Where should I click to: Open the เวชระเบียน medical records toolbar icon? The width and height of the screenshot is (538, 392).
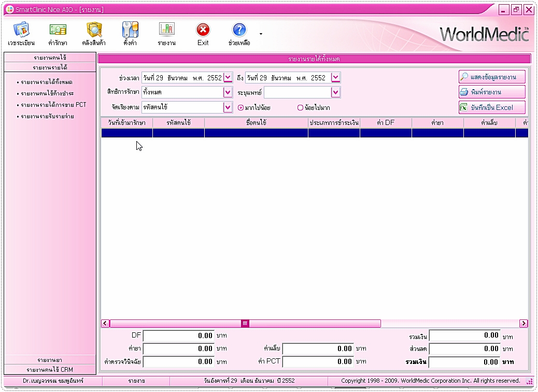22,30
